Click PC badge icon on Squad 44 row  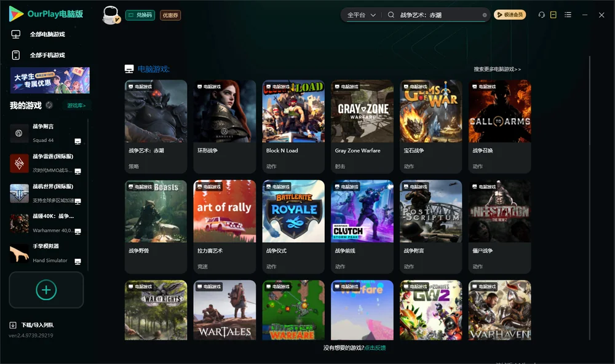77,141
